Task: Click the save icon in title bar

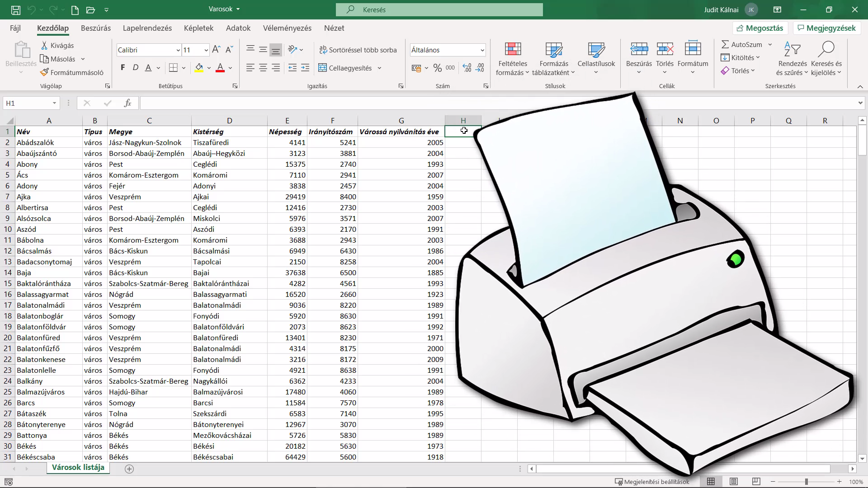Action: [15, 9]
